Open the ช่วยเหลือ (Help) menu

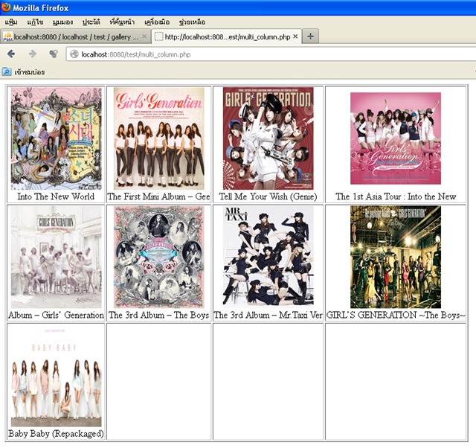(192, 22)
